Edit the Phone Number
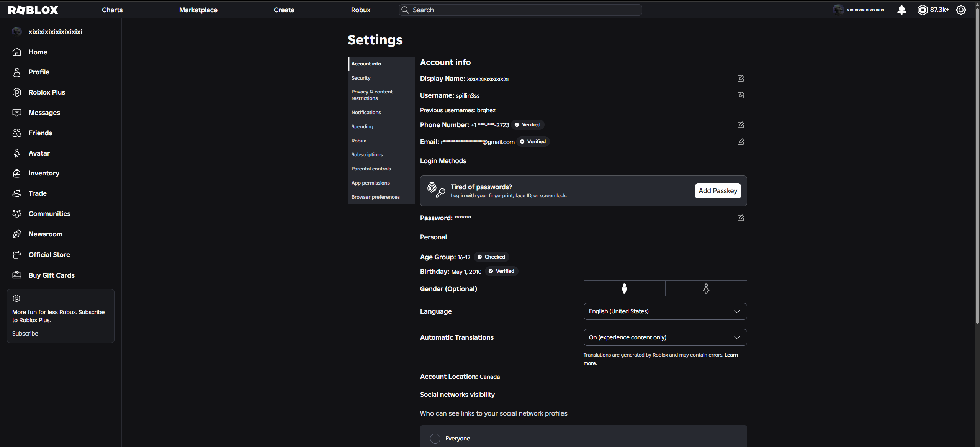980x447 pixels. tap(740, 125)
